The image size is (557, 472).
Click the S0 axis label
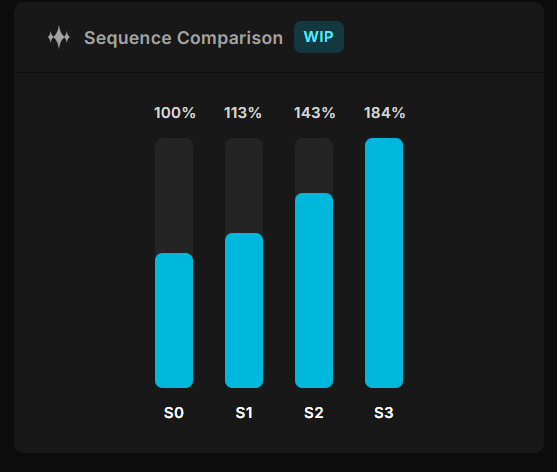pyautogui.click(x=174, y=413)
